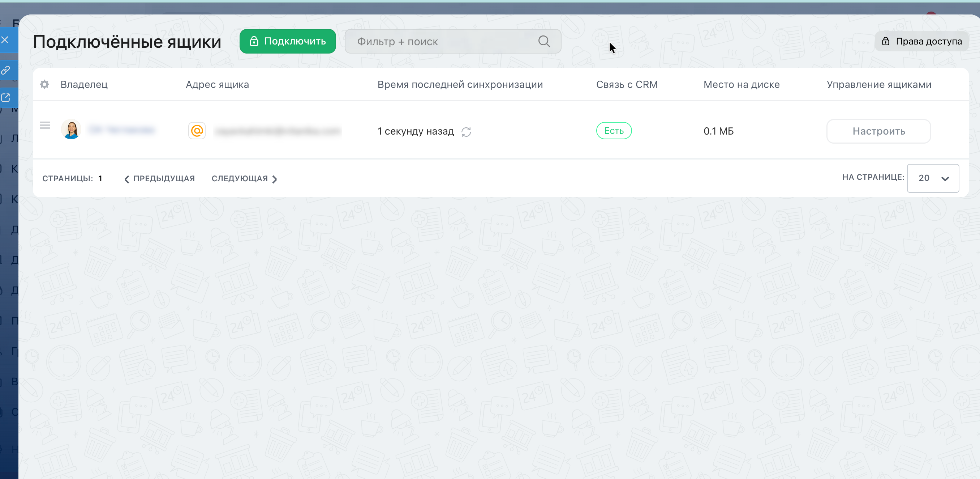Click the grid settings gear icon

pos(44,84)
